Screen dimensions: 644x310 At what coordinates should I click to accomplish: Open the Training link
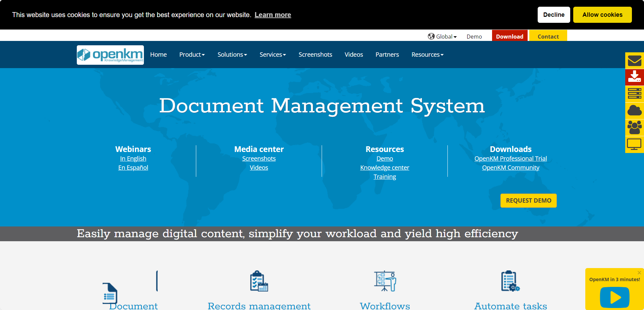click(x=385, y=177)
